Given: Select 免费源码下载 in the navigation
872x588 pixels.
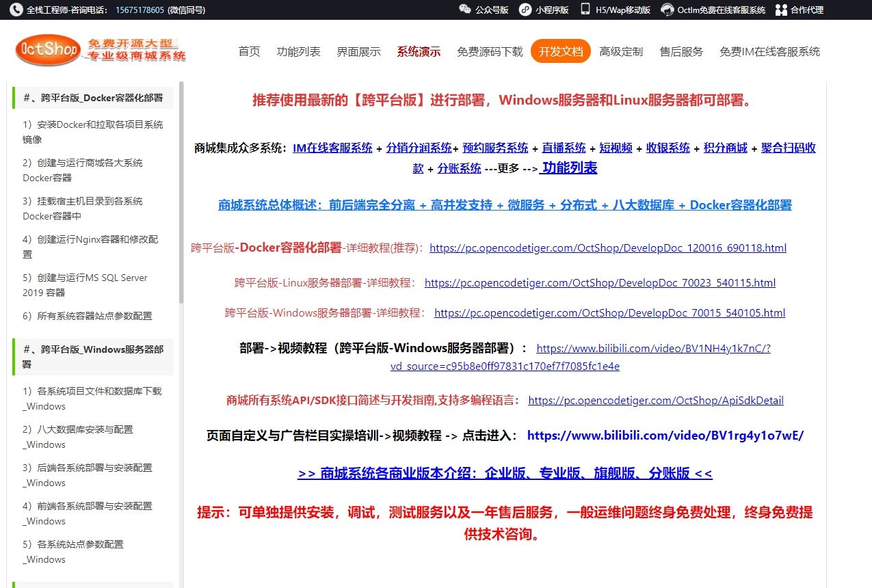Looking at the screenshot, I should click(x=490, y=51).
